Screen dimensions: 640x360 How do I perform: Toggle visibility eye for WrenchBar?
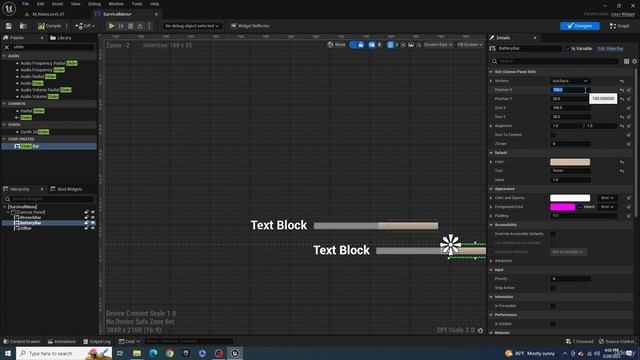pos(93,218)
